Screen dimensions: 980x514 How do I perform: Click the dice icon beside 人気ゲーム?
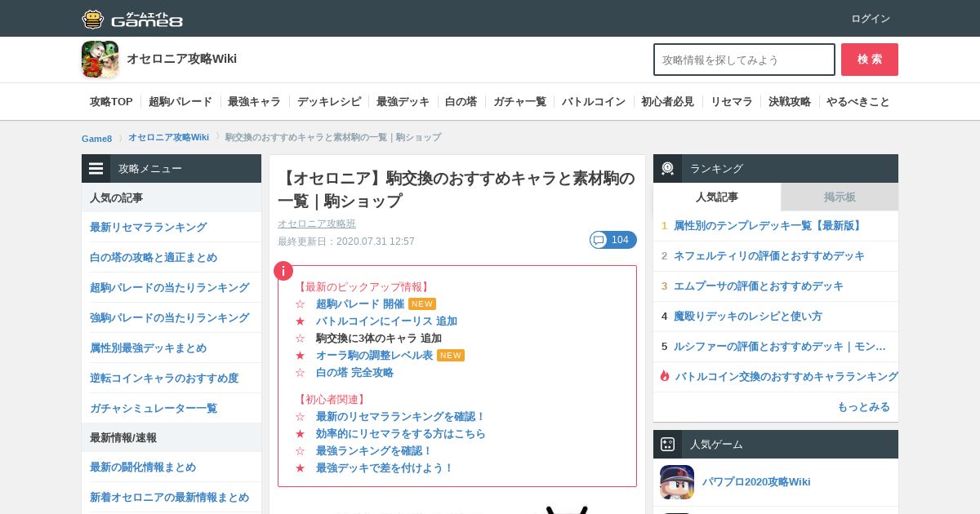667,444
